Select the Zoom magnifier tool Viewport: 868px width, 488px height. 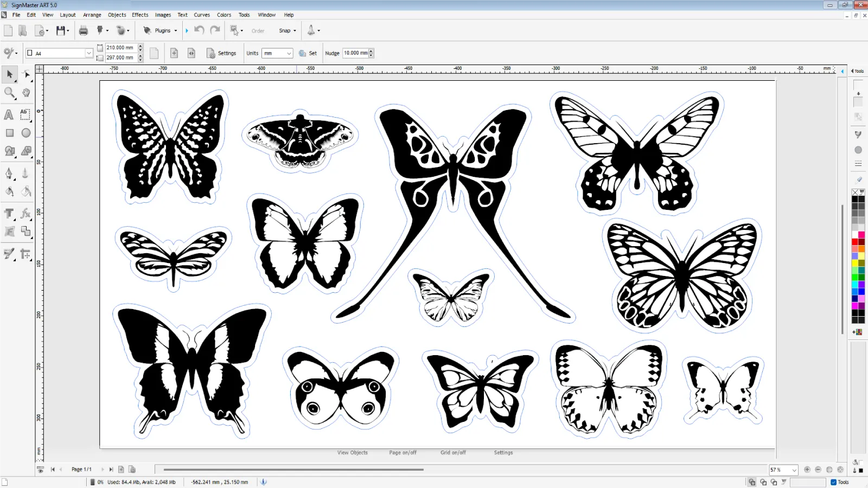tap(9, 93)
